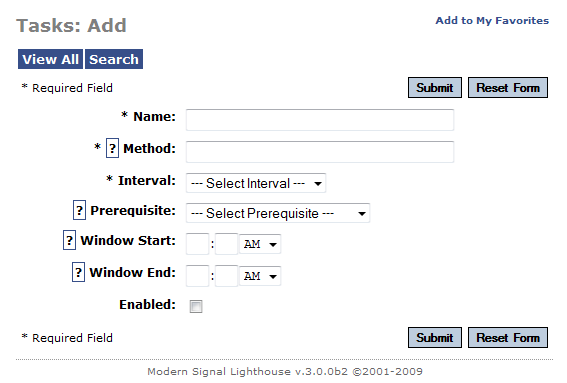Open the Window Start AM/PM dropdown
Screen dimensions: 567x383
tap(260, 244)
